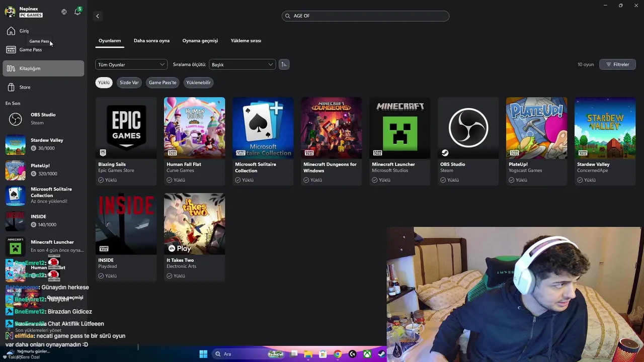Open Minecraft Launcher from the recent list

point(43,246)
